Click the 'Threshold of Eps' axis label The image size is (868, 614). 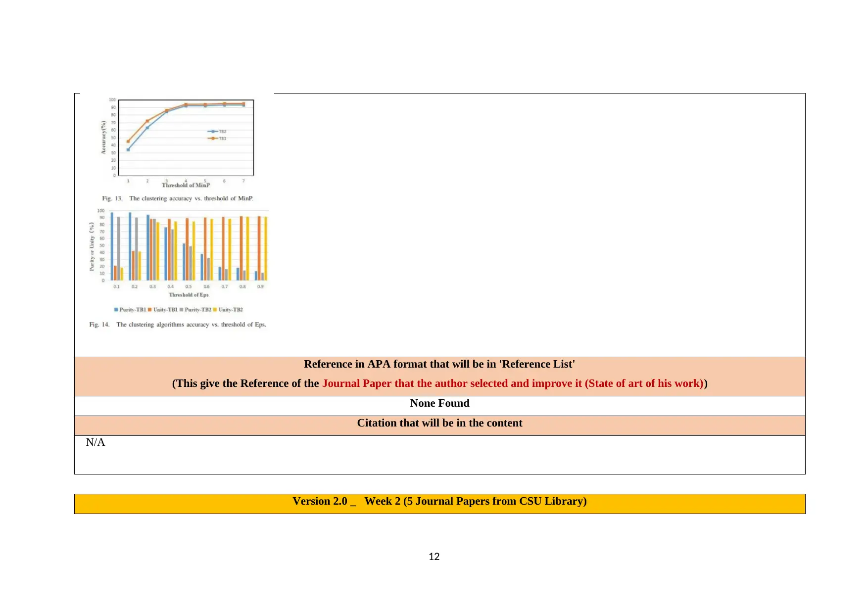click(x=189, y=295)
